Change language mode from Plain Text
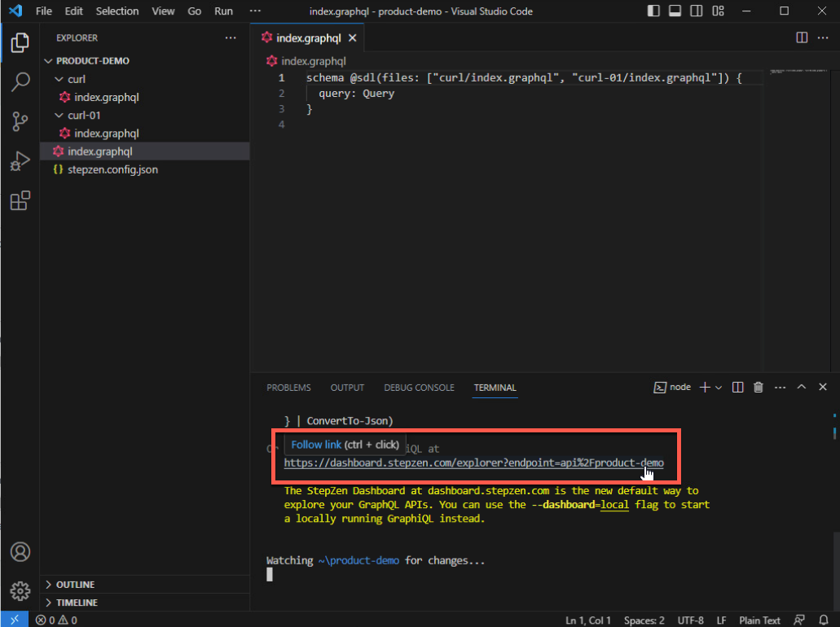The height and width of the screenshot is (627, 840). [759, 620]
